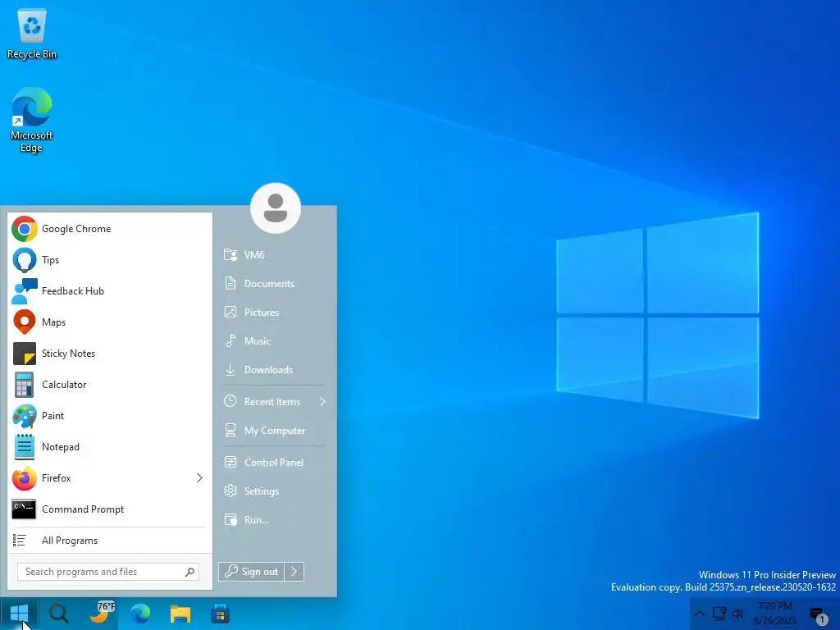Open Microsoft Store from the taskbar
840x630 pixels.
coord(220,614)
